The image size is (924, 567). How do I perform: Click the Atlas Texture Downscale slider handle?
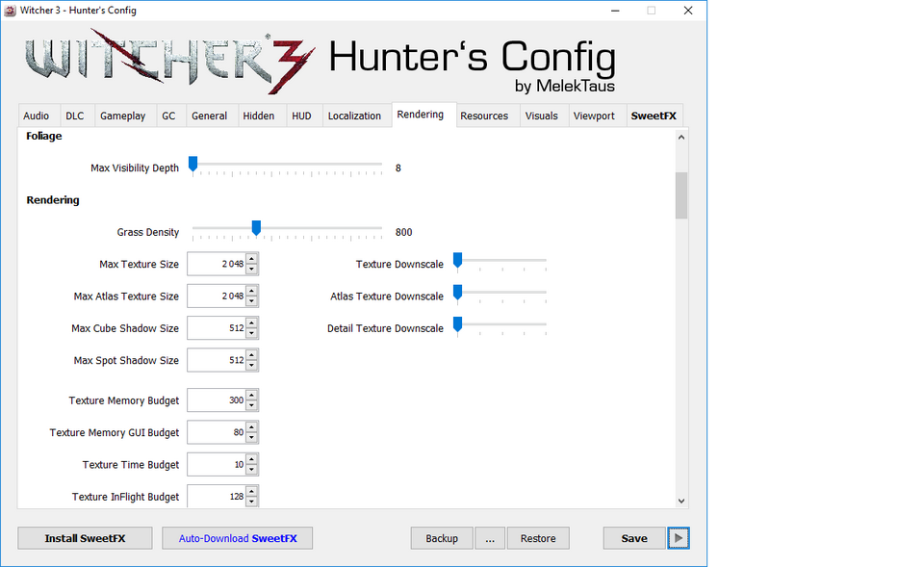(x=457, y=293)
